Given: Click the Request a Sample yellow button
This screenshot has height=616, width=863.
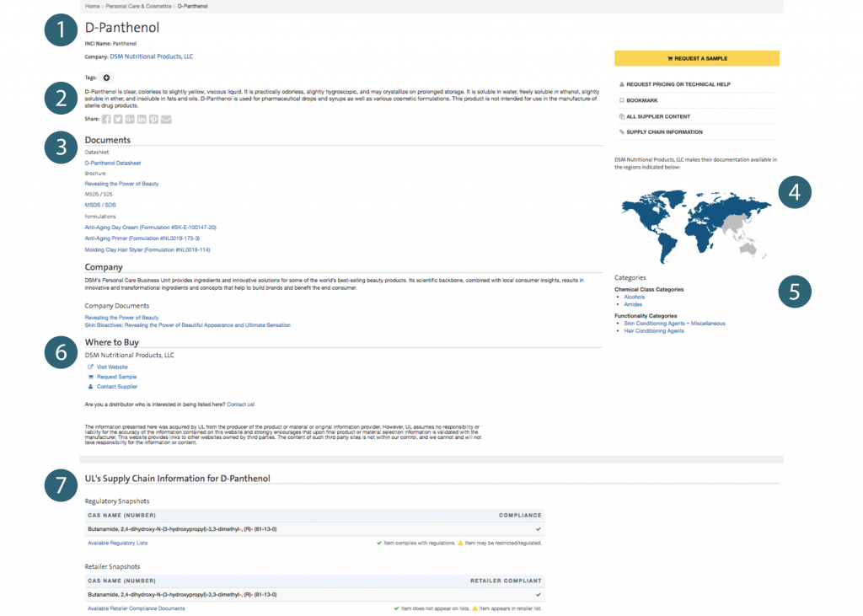Looking at the screenshot, I should click(x=697, y=58).
